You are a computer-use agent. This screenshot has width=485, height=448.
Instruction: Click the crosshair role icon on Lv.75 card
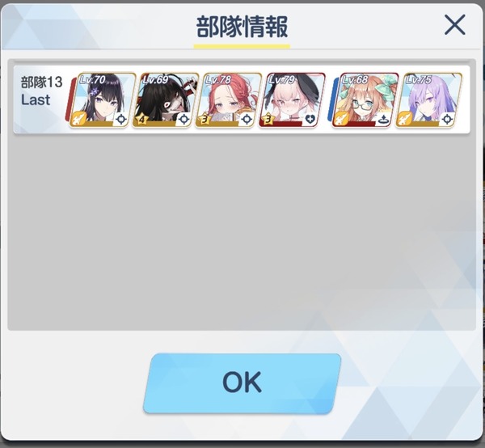447,119
